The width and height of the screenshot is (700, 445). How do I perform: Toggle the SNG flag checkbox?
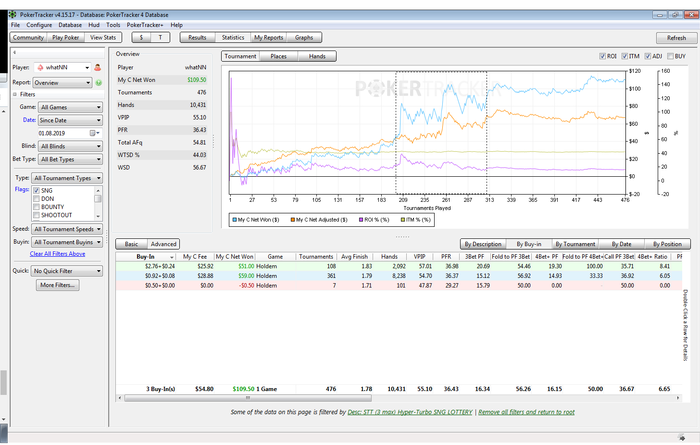click(x=37, y=191)
